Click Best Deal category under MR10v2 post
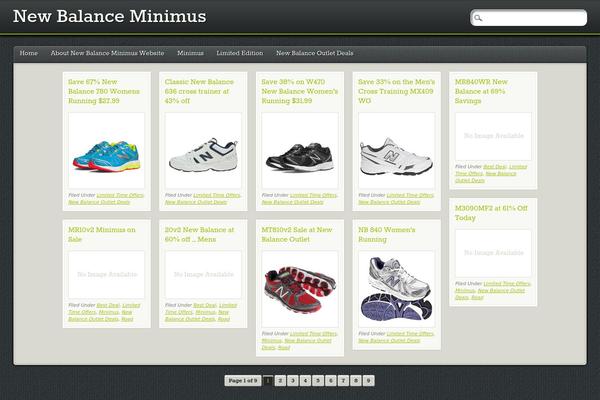Image resolution: width=600 pixels, height=400 pixels. [108, 305]
